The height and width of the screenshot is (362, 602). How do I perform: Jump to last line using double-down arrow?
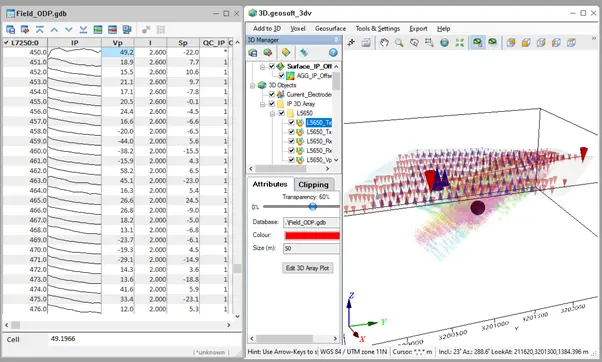click(83, 30)
